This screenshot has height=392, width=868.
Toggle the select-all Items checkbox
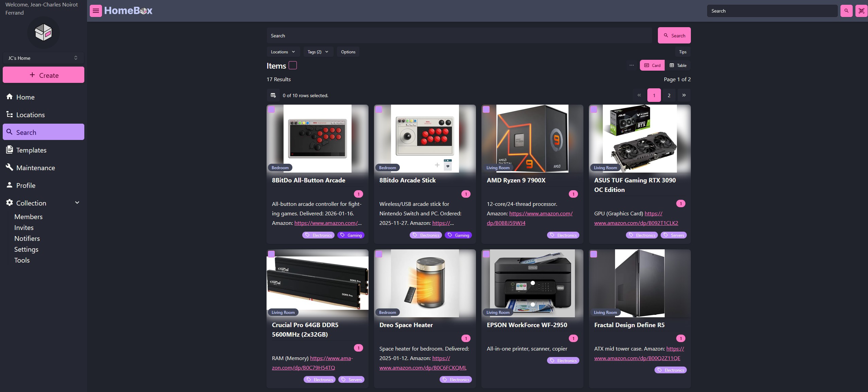click(x=293, y=65)
